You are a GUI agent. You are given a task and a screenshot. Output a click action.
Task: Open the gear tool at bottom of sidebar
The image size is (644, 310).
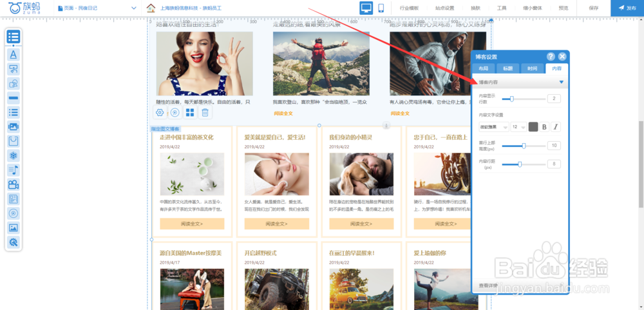click(x=13, y=242)
